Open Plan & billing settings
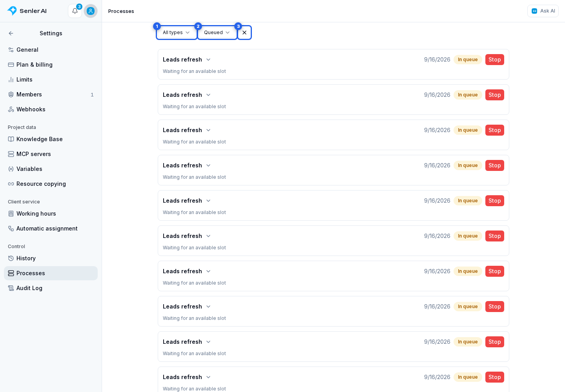The width and height of the screenshot is (565, 392). [51, 65]
